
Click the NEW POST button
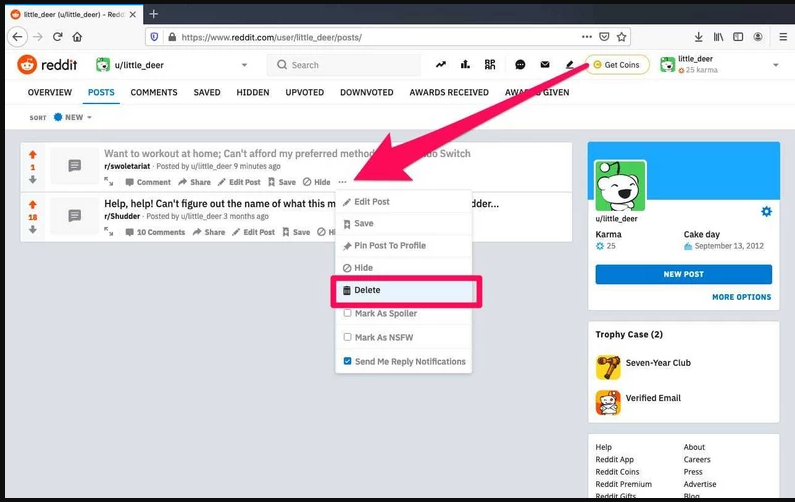683,275
